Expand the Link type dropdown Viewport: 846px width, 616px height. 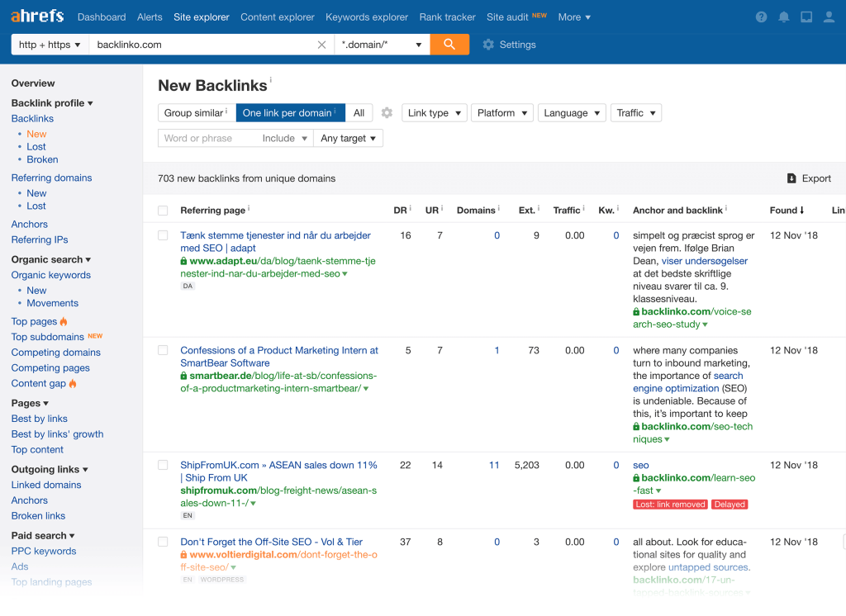coord(435,113)
